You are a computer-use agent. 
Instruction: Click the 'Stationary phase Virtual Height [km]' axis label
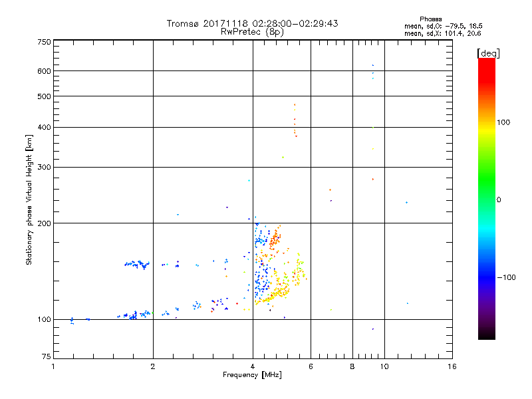tap(29, 200)
